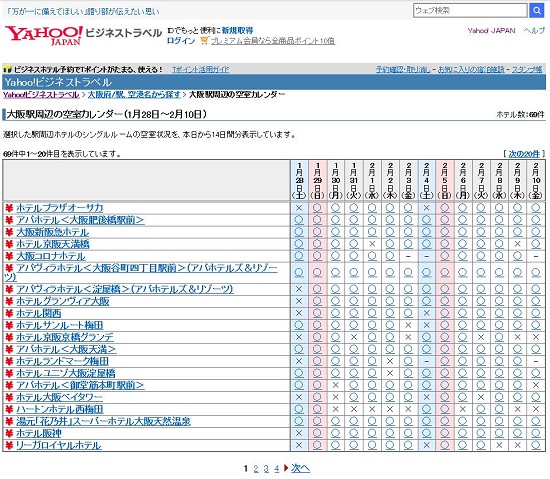Click the yen icon beside 大阪新阪急ホテル
This screenshot has height=479, width=550.
(x=9, y=232)
